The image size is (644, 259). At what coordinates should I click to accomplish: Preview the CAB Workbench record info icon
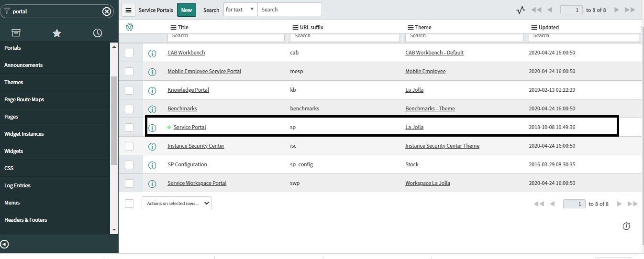click(152, 54)
